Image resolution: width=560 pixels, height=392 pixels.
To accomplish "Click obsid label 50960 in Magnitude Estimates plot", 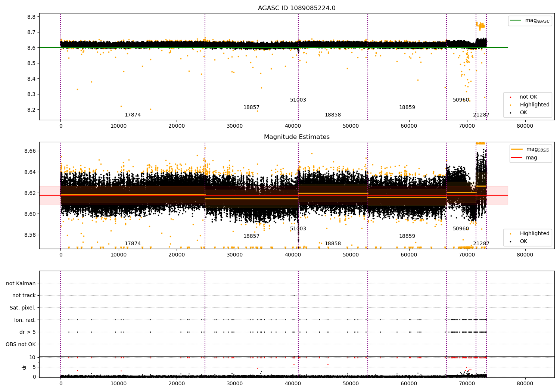I will coord(461,229).
